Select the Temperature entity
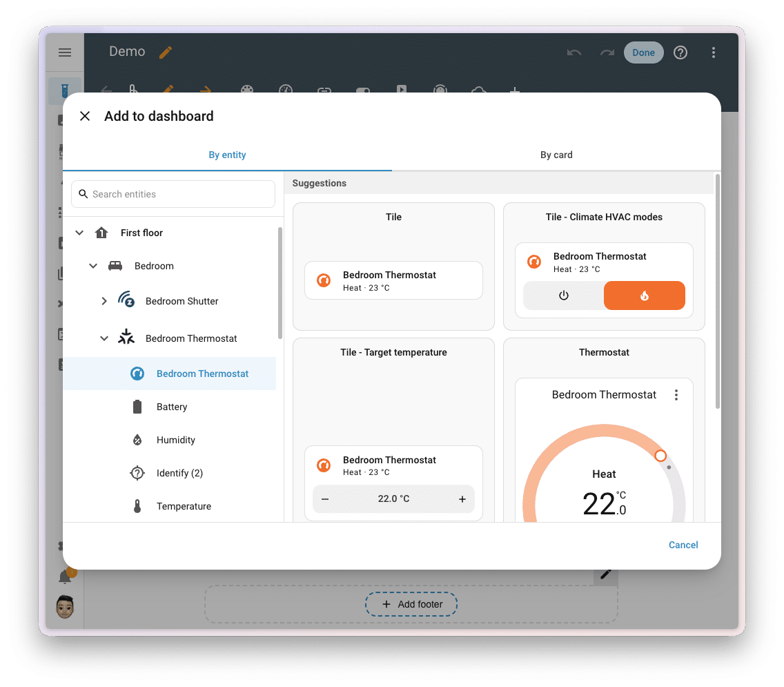 [x=170, y=506]
